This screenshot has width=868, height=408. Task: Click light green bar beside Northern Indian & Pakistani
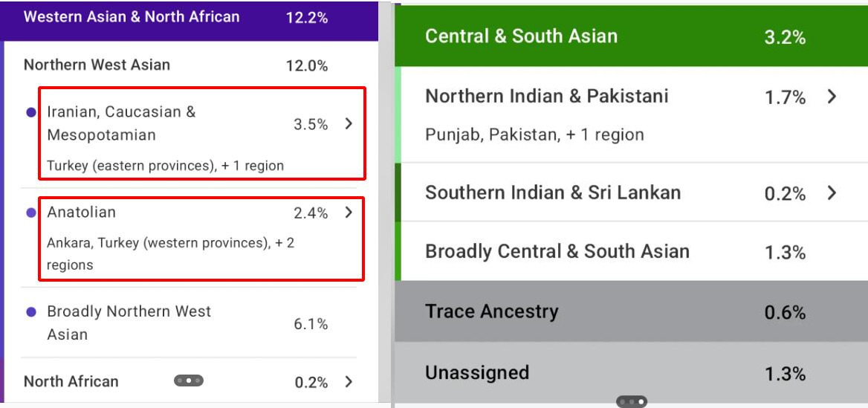[398, 114]
